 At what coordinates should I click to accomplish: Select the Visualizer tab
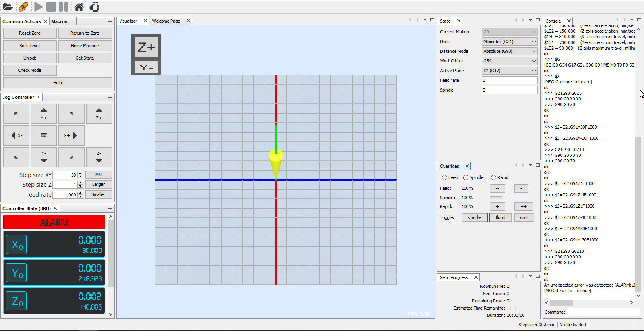coord(128,21)
